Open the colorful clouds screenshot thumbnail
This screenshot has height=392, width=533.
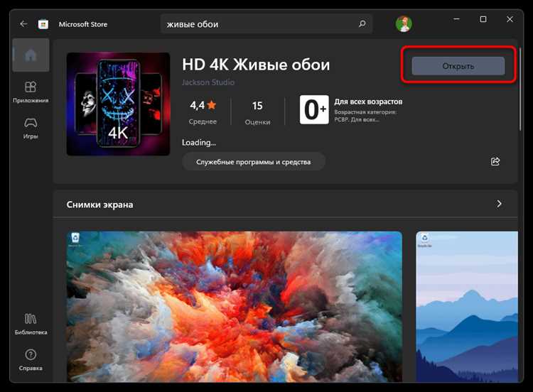click(x=235, y=307)
